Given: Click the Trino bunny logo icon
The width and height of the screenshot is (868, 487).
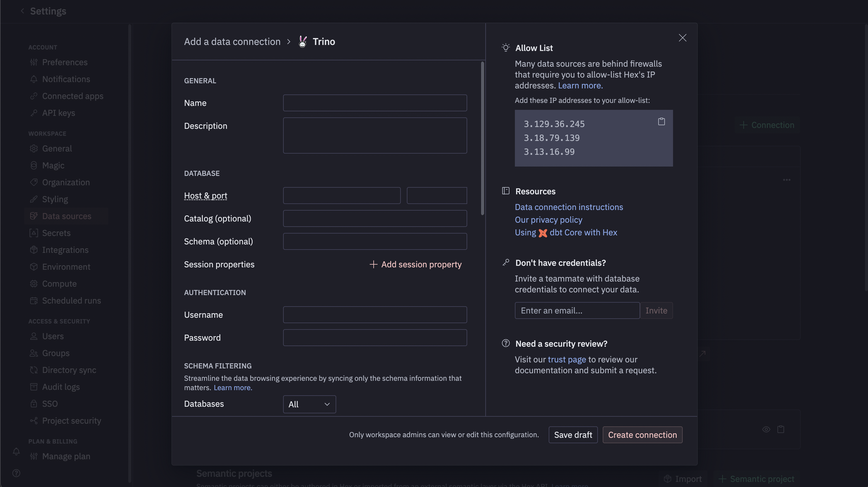Looking at the screenshot, I should 303,42.
